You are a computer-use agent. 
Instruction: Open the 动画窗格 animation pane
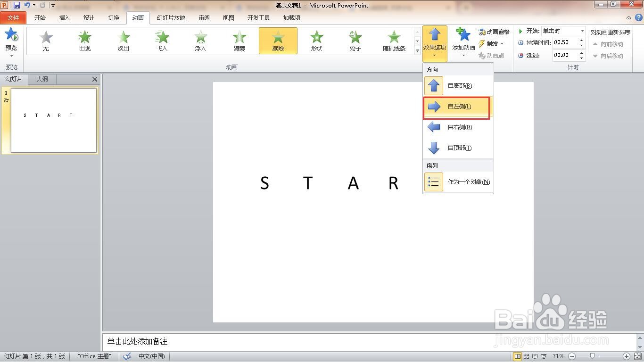click(x=494, y=32)
